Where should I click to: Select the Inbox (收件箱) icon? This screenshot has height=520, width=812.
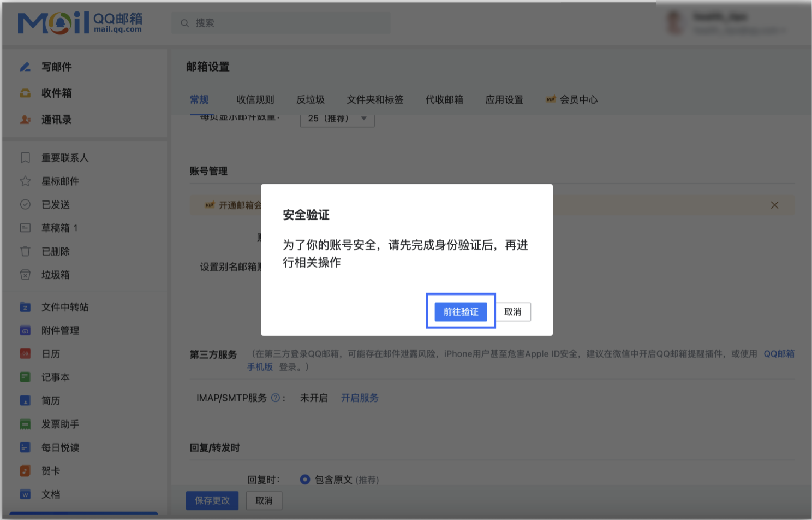(x=25, y=93)
